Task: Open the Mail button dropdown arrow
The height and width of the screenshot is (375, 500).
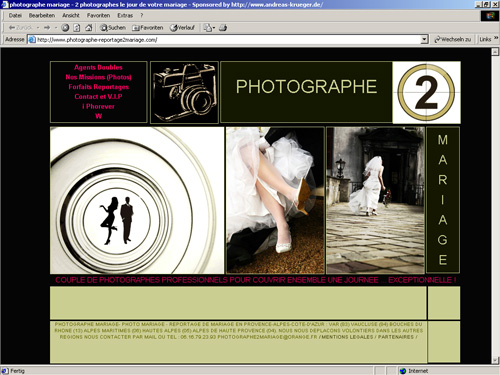Action: (214, 28)
